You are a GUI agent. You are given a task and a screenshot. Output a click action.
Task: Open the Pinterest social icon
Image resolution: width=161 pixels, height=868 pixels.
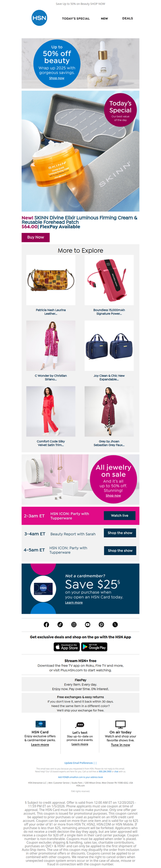[x=101, y=624]
